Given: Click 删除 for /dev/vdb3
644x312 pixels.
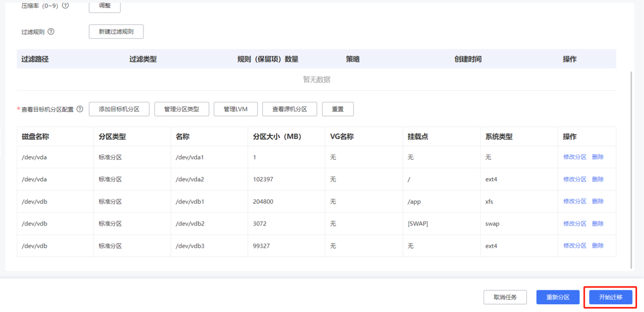Looking at the screenshot, I should click(x=598, y=246).
